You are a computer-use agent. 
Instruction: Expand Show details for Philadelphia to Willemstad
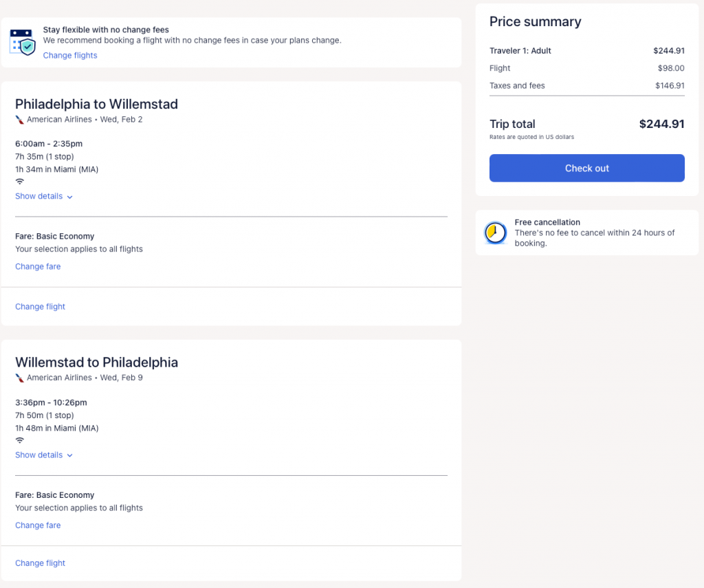[x=44, y=197]
